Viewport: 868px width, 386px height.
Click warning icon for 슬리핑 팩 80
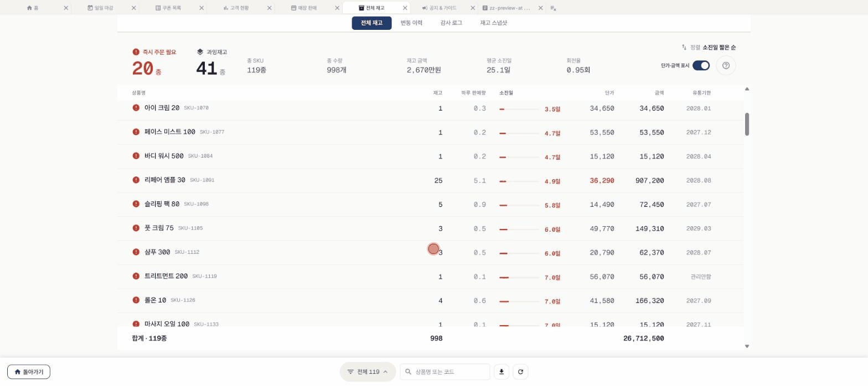pyautogui.click(x=136, y=204)
